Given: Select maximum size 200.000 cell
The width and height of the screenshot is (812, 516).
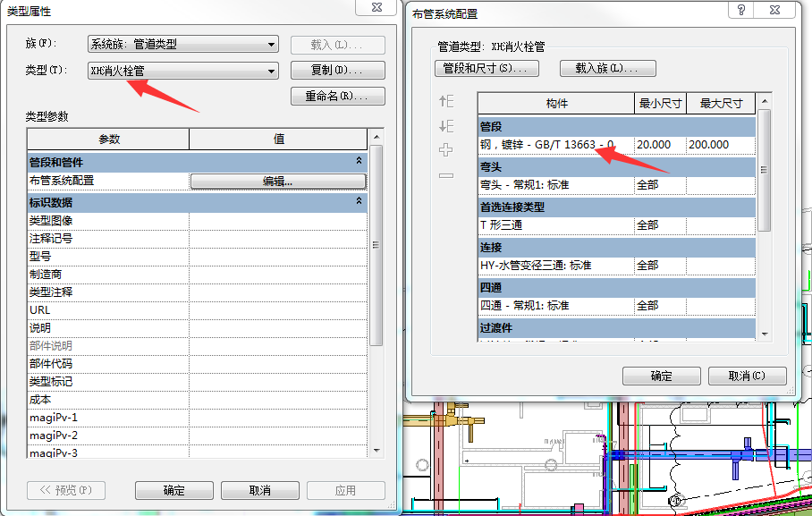Looking at the screenshot, I should point(721,145).
